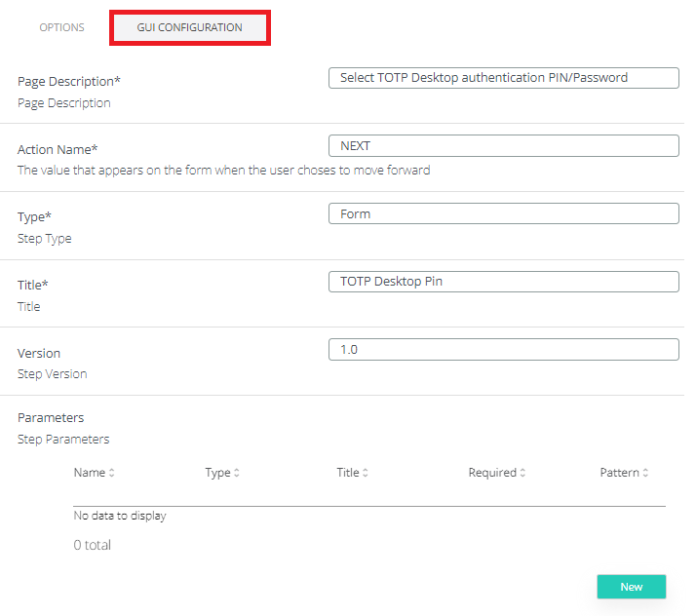Toggle sort arrows on Title column header
This screenshot has width=696, height=616.
click(x=365, y=474)
